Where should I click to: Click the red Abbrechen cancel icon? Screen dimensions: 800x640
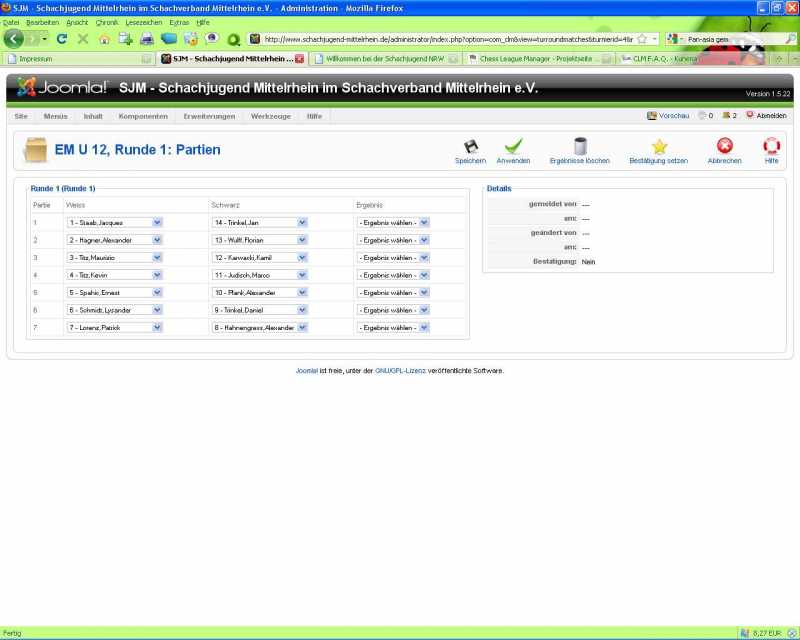tap(725, 148)
